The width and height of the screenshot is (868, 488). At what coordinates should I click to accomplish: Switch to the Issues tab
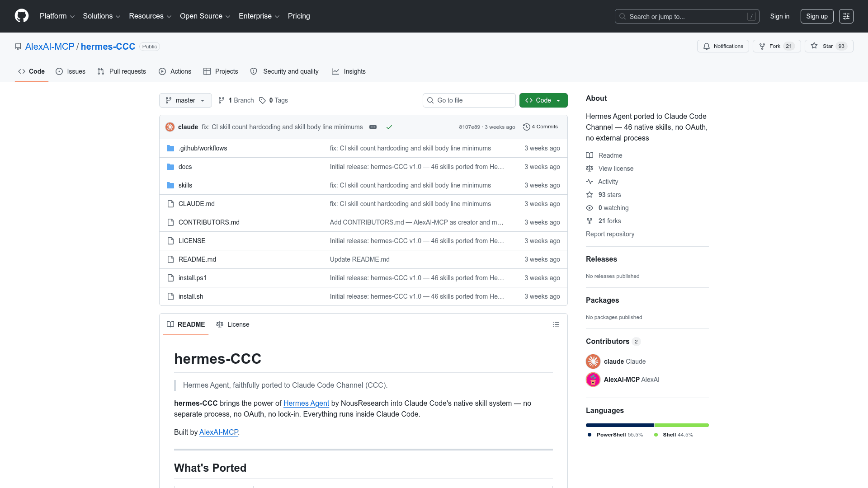coord(71,71)
